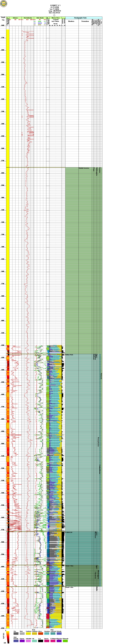Click the "Long: -100.9954525" line
The image size is (133, 644).
pyautogui.click(x=55, y=11)
